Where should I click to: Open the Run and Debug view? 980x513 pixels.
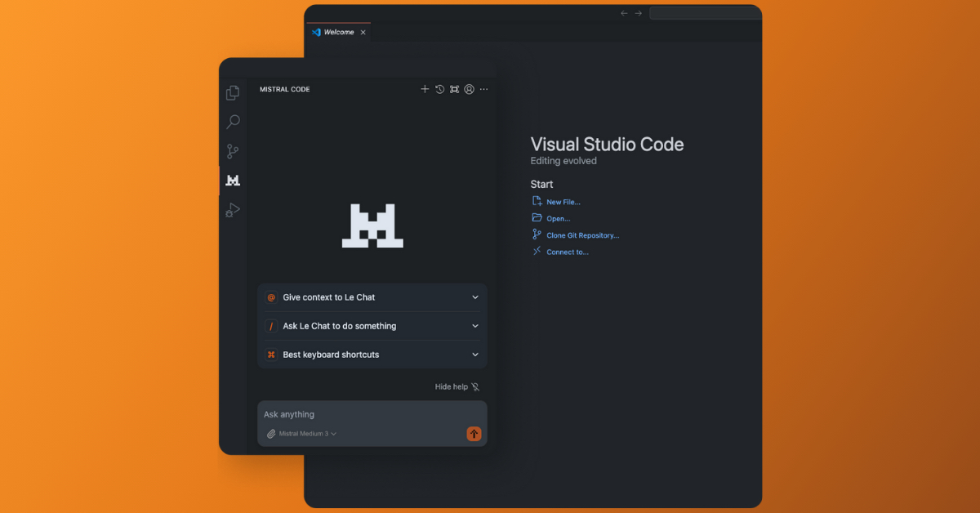(233, 210)
